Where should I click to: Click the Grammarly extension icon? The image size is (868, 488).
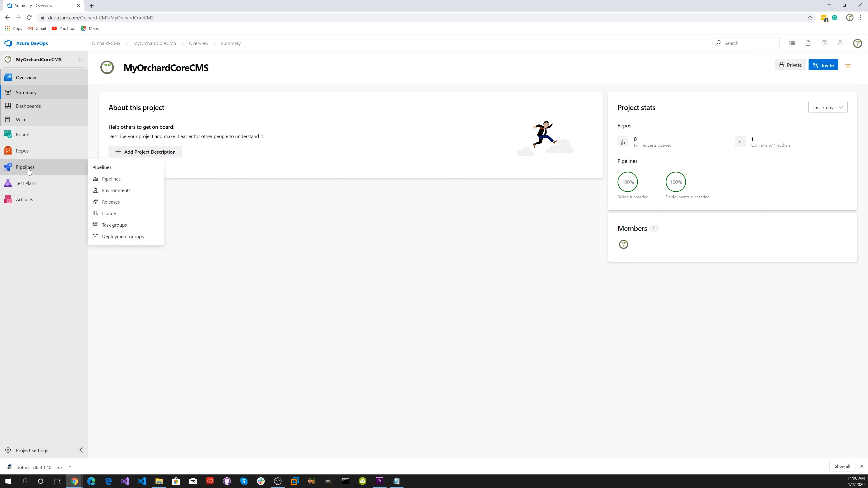click(835, 18)
